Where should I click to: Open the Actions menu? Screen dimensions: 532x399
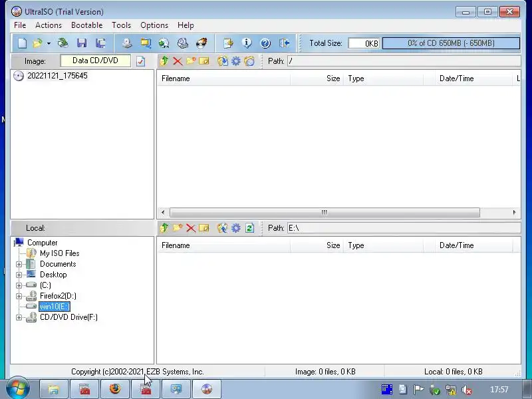coord(49,25)
